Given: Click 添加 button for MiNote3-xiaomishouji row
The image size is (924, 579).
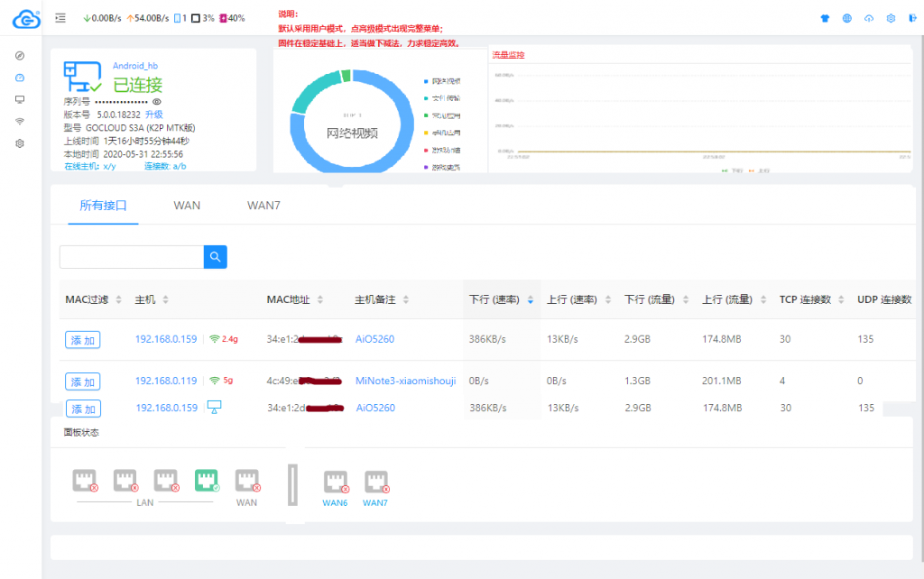Looking at the screenshot, I should tap(82, 381).
